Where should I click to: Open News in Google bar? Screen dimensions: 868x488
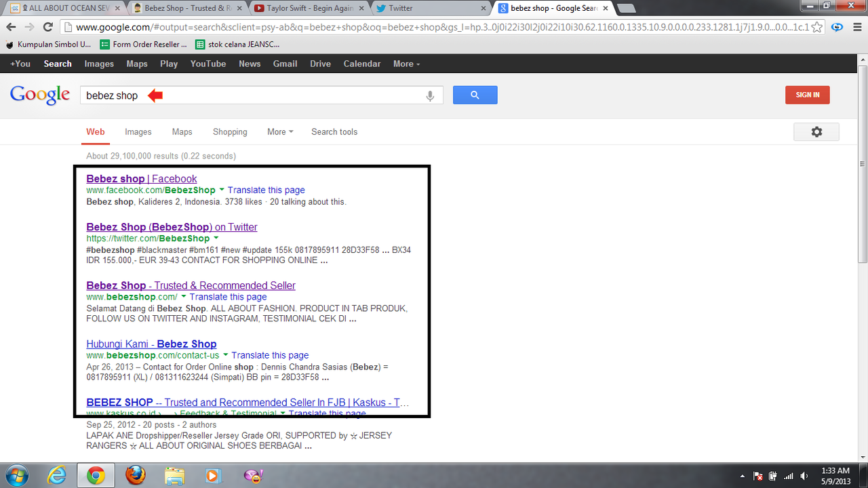tap(250, 64)
